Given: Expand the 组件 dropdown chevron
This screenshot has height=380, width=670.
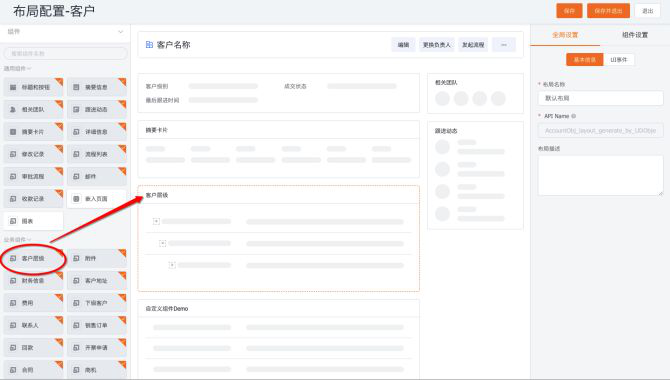Looking at the screenshot, I should coord(120,32).
